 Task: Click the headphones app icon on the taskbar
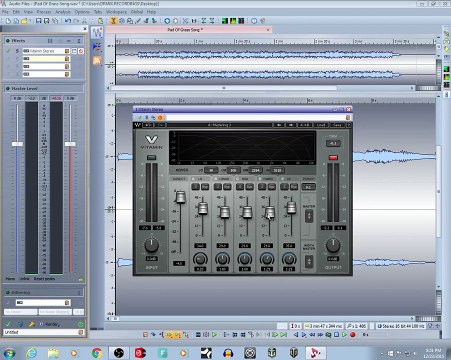tap(228, 353)
